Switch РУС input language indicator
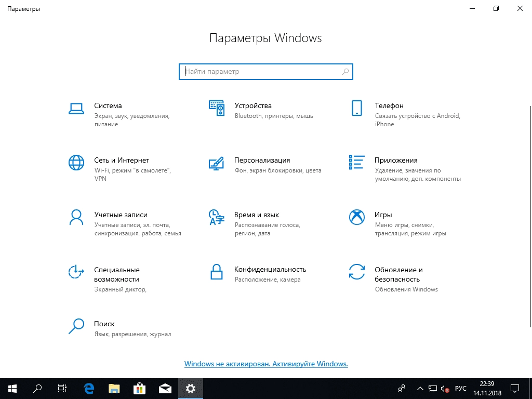The width and height of the screenshot is (532, 399). [461, 389]
